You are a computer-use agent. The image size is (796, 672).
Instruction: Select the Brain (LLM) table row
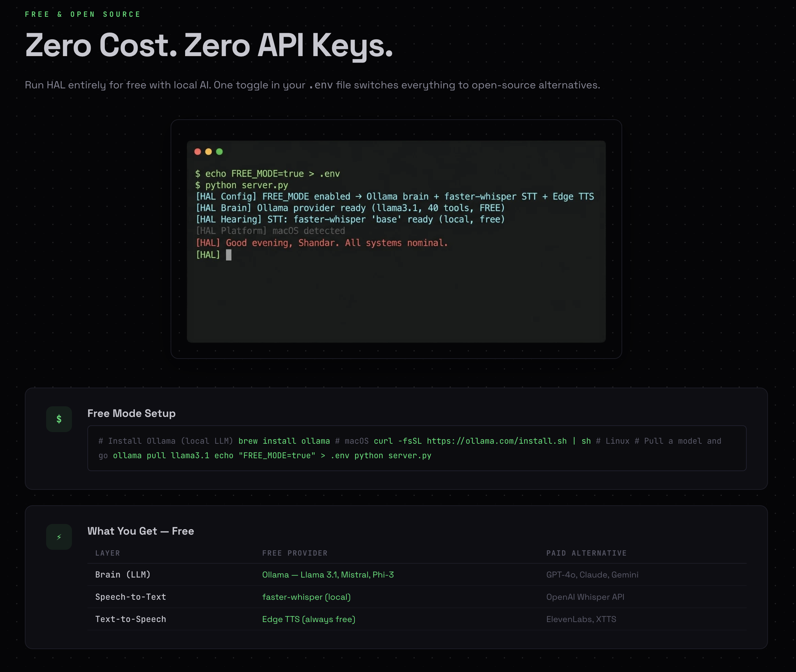tap(123, 575)
